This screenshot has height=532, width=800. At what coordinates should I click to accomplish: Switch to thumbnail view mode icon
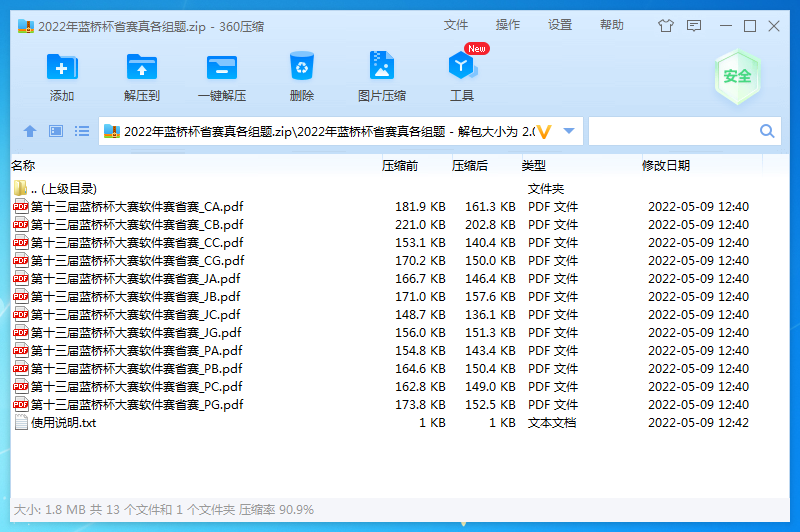pos(56,131)
